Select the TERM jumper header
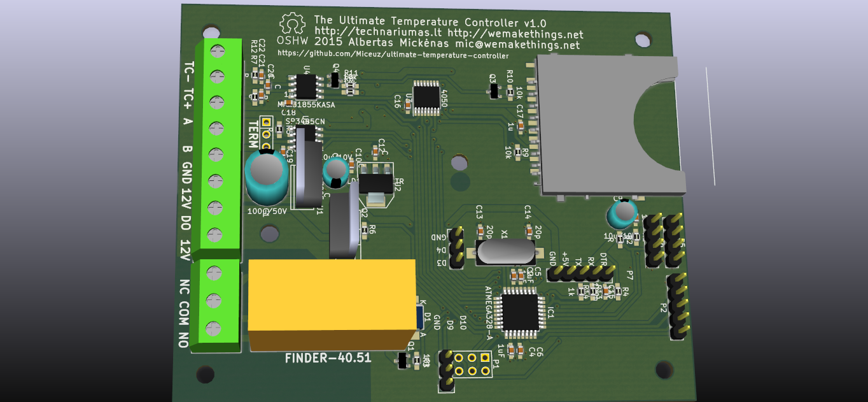This screenshot has width=868, height=402. click(x=267, y=133)
